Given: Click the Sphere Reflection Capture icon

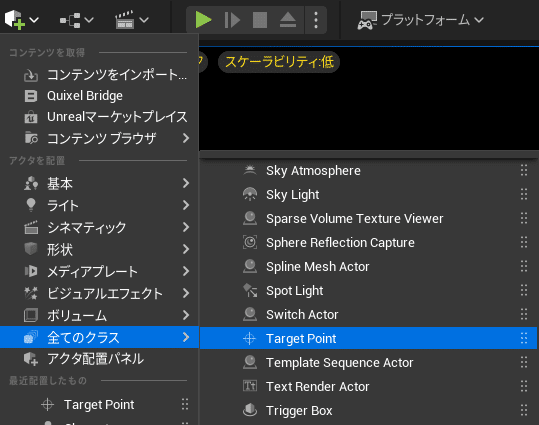Looking at the screenshot, I should tap(250, 242).
